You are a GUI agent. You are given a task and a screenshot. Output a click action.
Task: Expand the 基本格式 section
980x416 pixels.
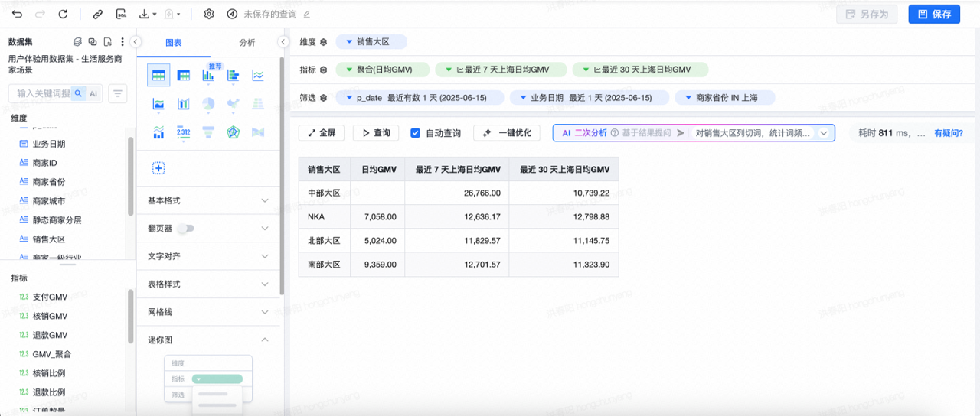click(x=265, y=200)
